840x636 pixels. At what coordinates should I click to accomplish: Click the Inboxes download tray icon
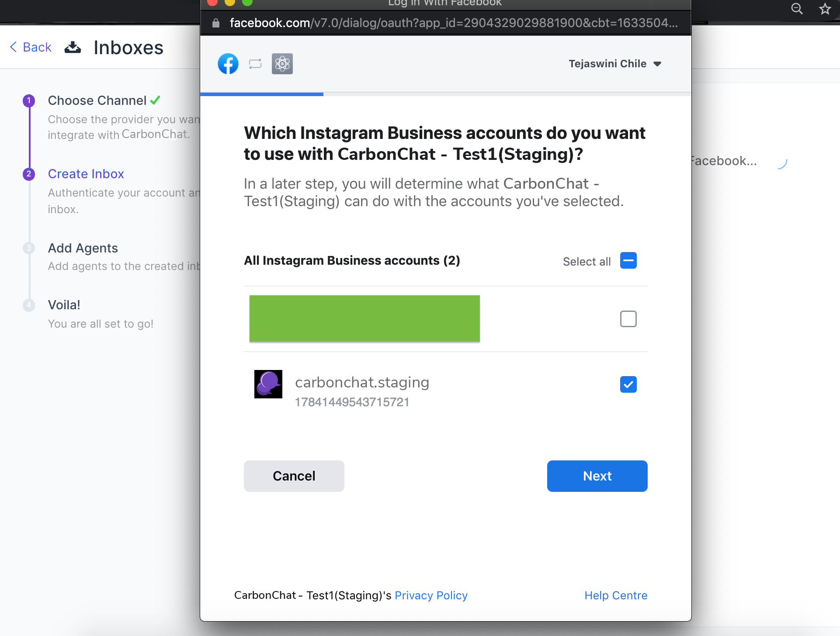[x=73, y=47]
